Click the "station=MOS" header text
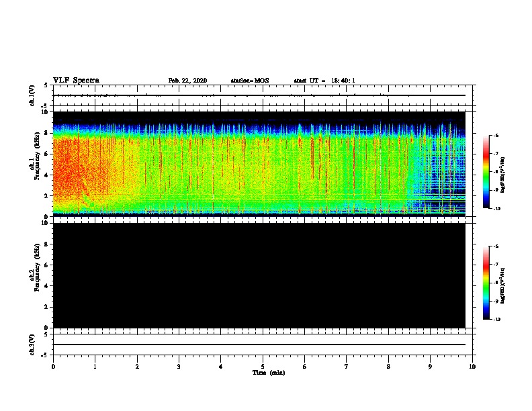This screenshot has height=411, width=532. (x=250, y=81)
